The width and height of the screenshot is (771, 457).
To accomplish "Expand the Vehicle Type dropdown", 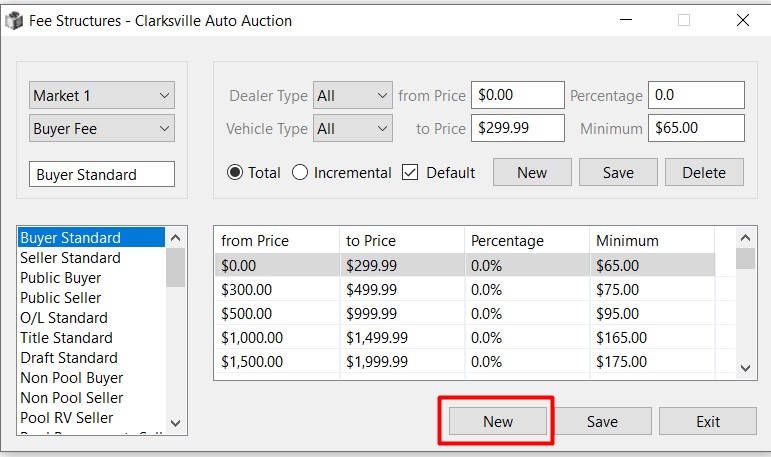I will click(x=352, y=128).
